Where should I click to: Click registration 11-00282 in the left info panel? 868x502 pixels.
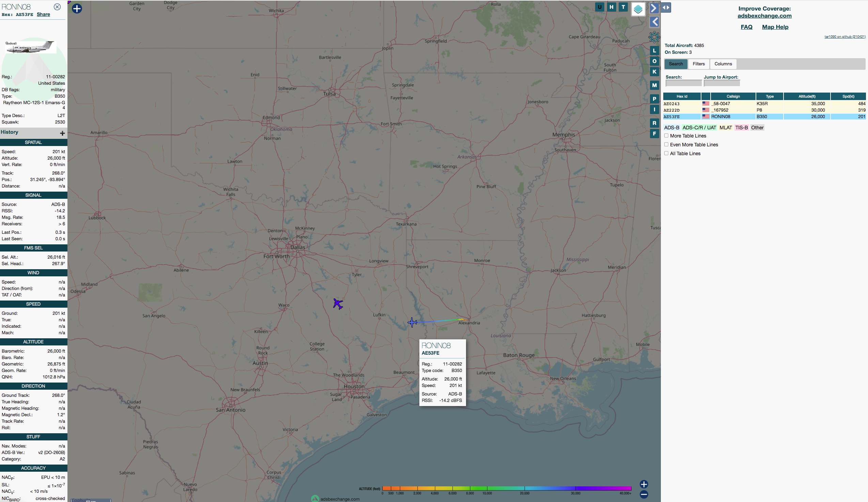pyautogui.click(x=56, y=77)
